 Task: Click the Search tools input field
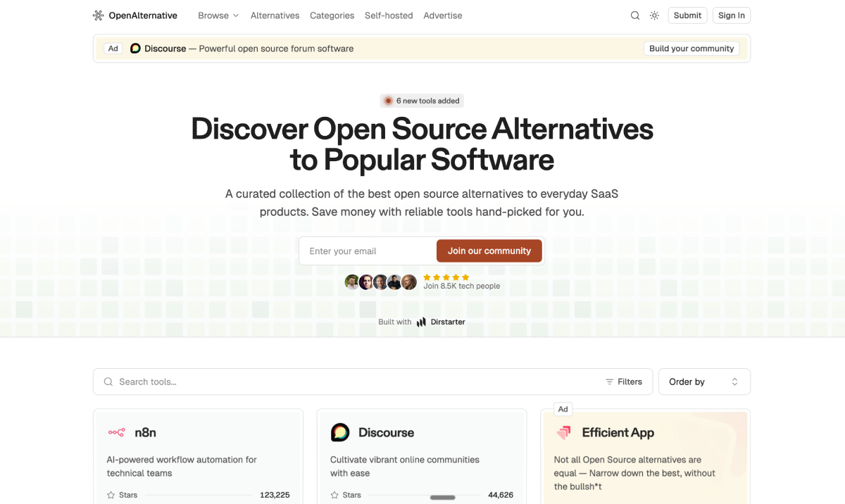(x=373, y=382)
